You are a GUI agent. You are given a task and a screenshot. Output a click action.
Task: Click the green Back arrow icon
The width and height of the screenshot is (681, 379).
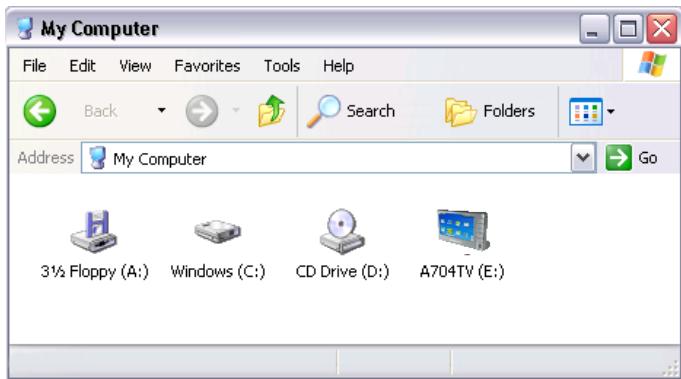click(x=40, y=111)
